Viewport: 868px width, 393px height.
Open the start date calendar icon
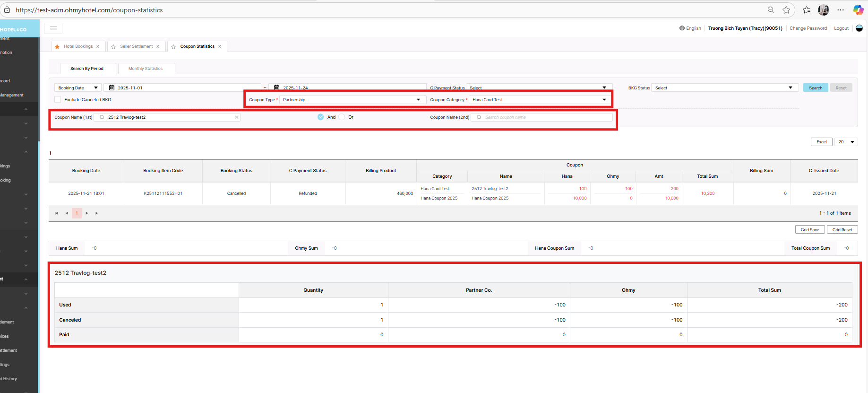click(112, 87)
